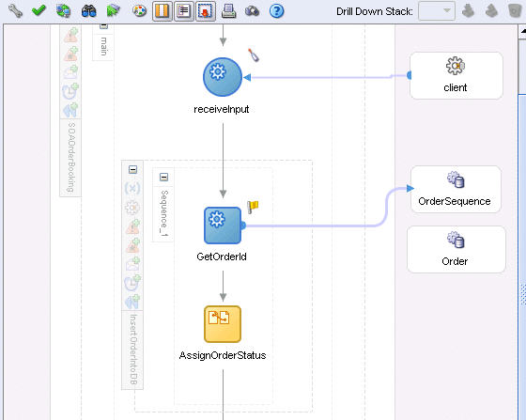Collapse the InsertOrderIntoDB scope
The width and height of the screenshot is (526, 420).
tap(132, 169)
